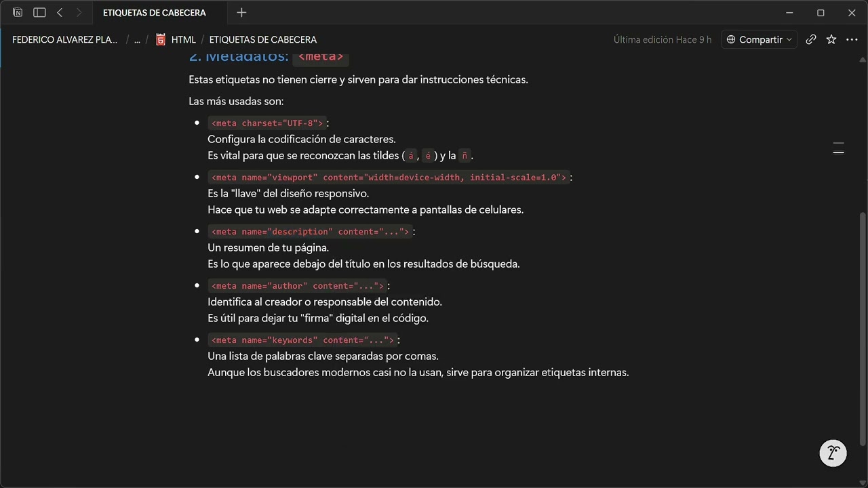
Task: Click 'Un resumen de tu página.' line
Action: pyautogui.click(x=269, y=247)
